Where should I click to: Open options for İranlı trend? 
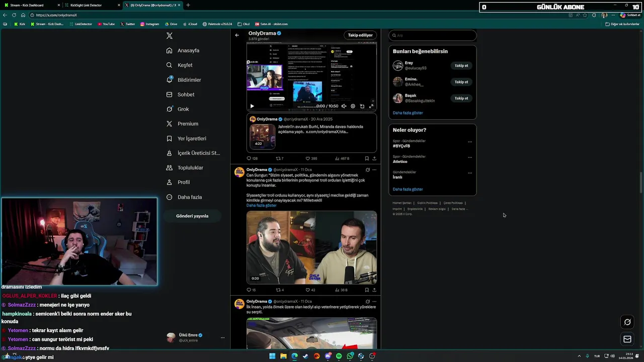coord(470,173)
